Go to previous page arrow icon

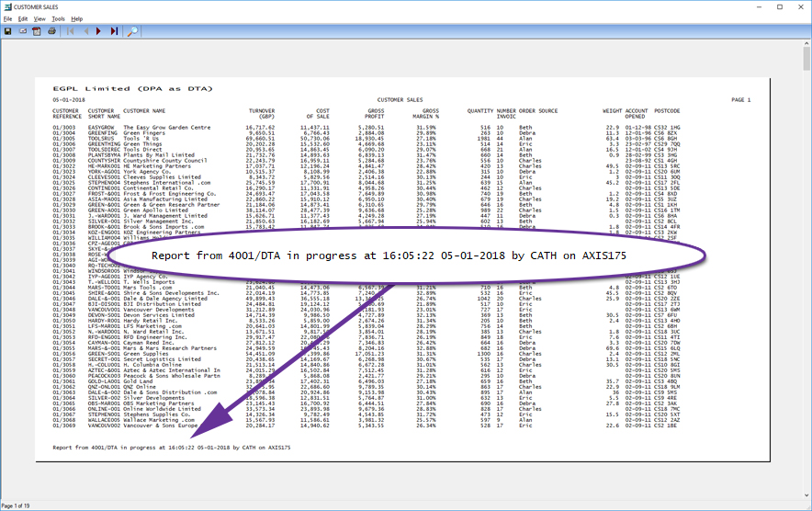86,31
